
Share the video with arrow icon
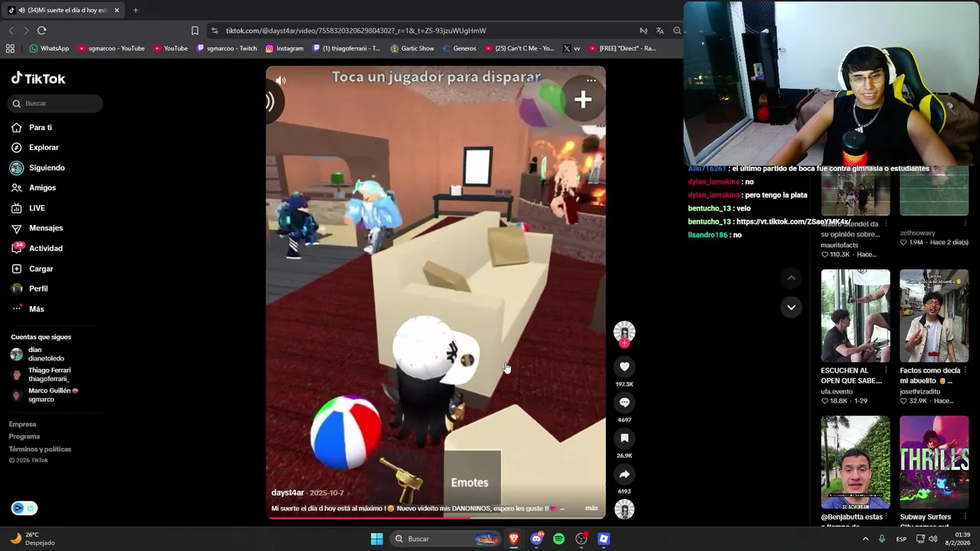pyautogui.click(x=624, y=474)
